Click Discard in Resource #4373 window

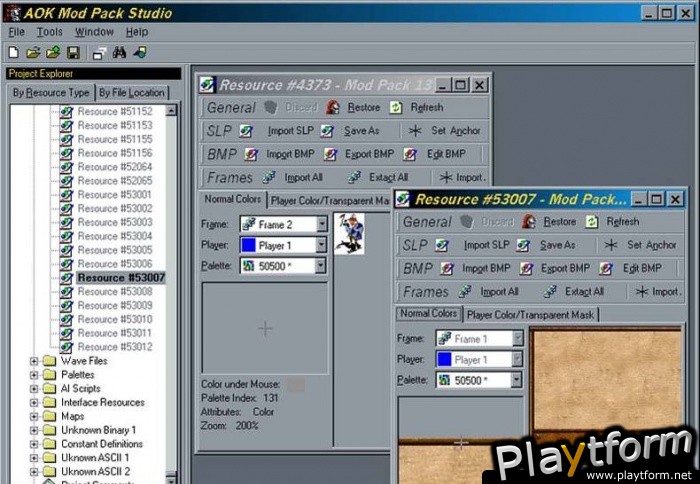click(291, 108)
